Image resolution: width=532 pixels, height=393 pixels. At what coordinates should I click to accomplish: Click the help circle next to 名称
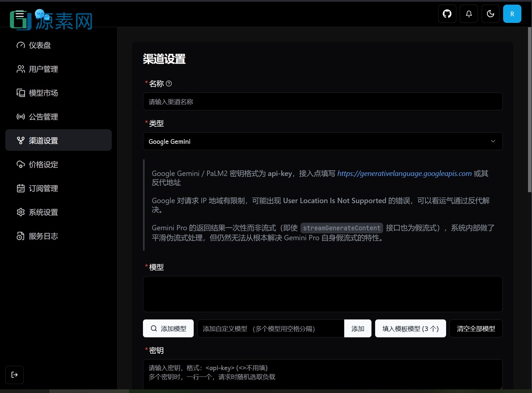coord(169,84)
